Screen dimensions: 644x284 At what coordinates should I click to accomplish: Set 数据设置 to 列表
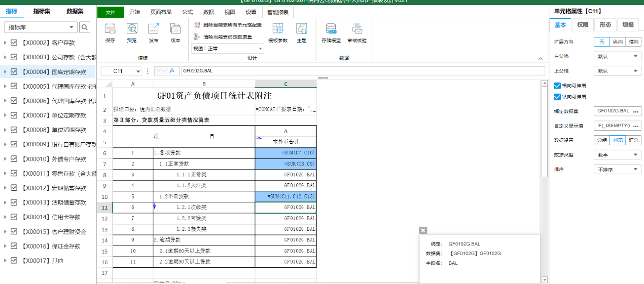coord(618,140)
